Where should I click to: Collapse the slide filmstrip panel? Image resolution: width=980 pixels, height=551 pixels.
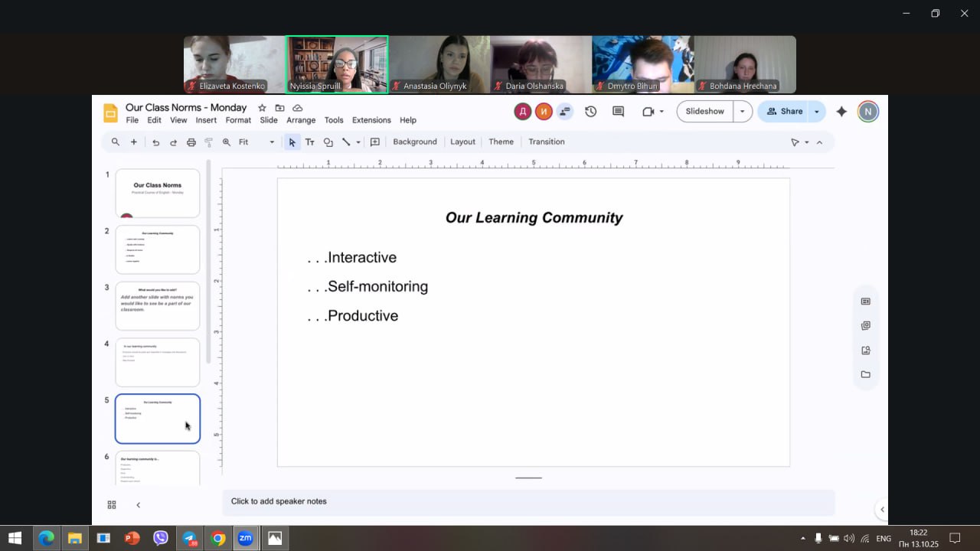pos(138,505)
